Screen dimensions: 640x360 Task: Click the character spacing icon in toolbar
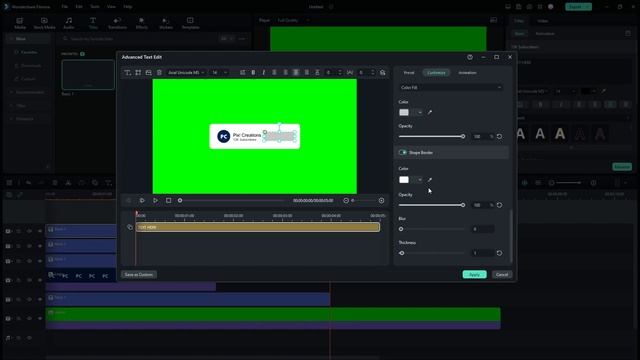pyautogui.click(x=350, y=73)
